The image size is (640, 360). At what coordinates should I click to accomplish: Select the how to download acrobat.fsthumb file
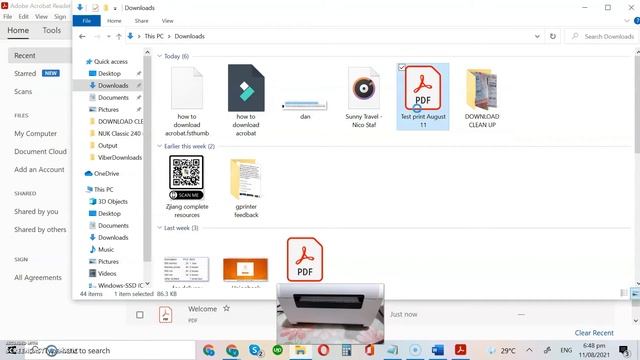[x=187, y=101]
